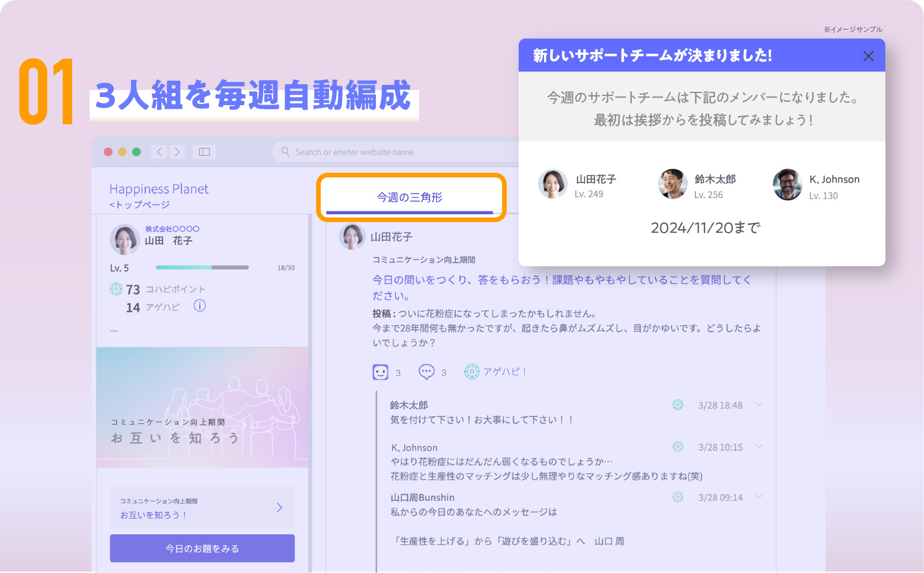Open the お互いを知ろう! card
This screenshot has height=573, width=924.
coord(202,507)
